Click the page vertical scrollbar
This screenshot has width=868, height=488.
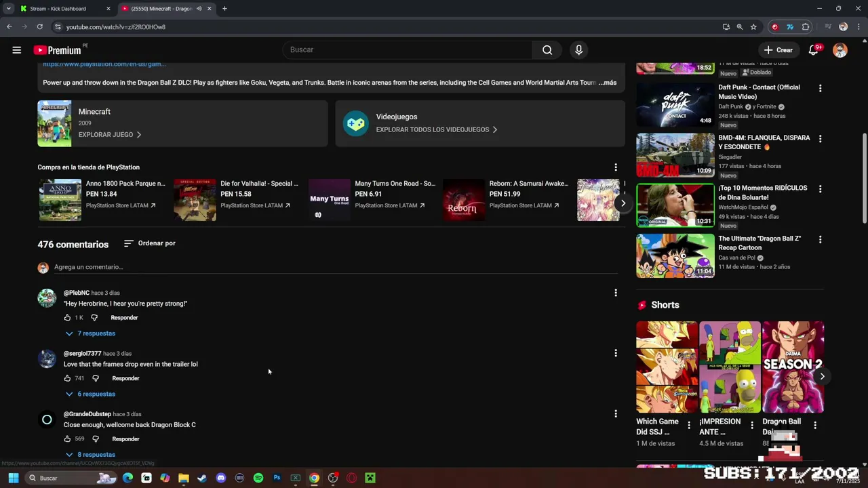click(864, 178)
